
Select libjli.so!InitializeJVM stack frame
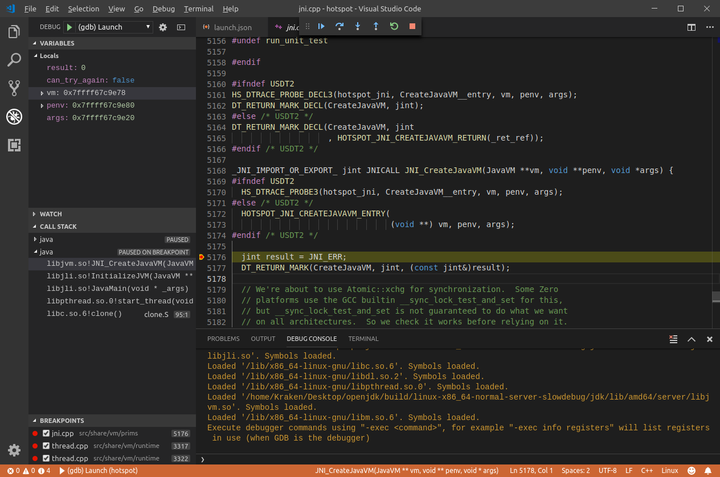click(112, 276)
